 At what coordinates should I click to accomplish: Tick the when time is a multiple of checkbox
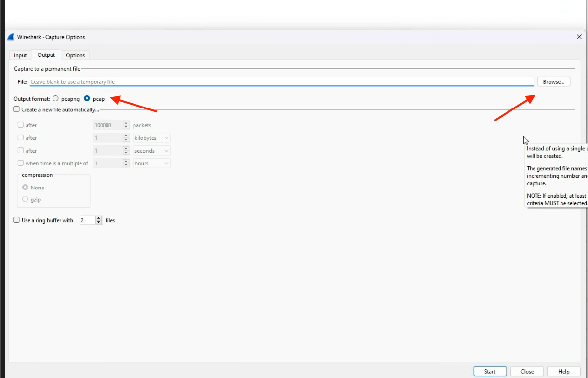pyautogui.click(x=21, y=163)
